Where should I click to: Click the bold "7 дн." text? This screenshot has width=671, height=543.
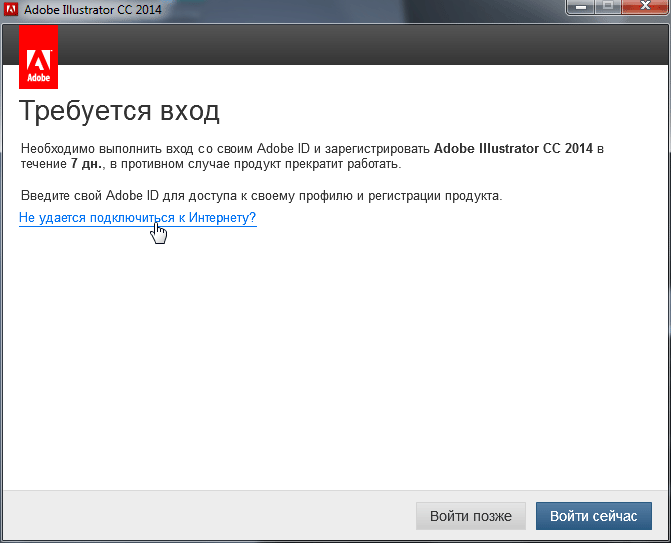(87, 164)
